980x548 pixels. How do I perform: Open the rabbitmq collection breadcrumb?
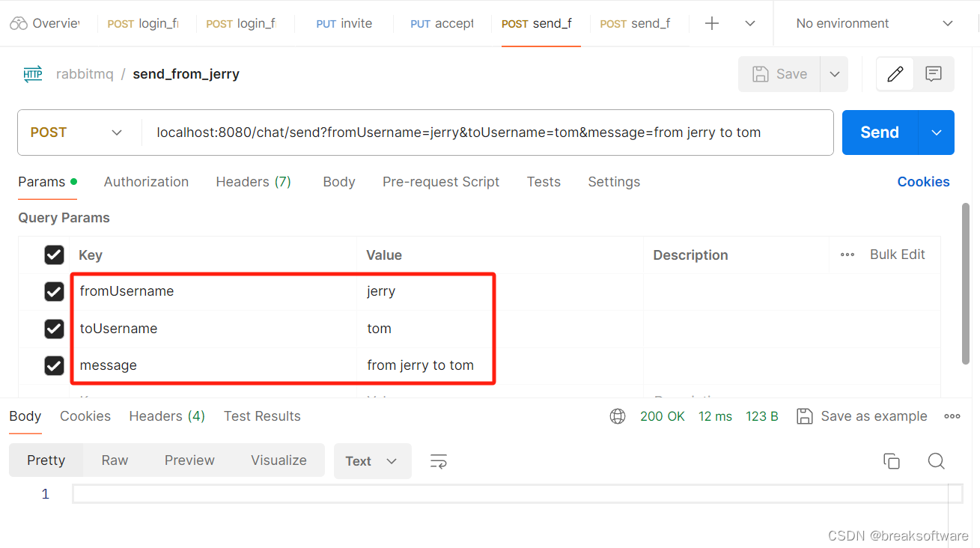pos(85,74)
